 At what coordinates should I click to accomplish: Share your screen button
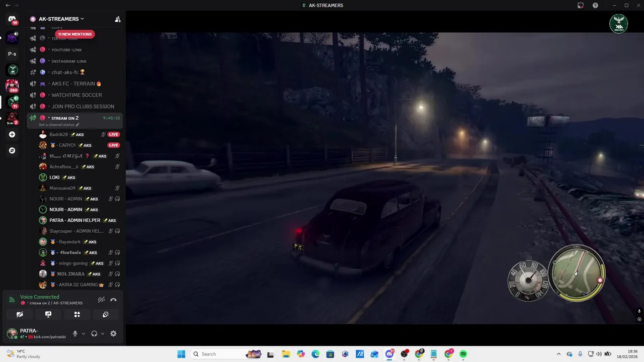click(x=48, y=314)
